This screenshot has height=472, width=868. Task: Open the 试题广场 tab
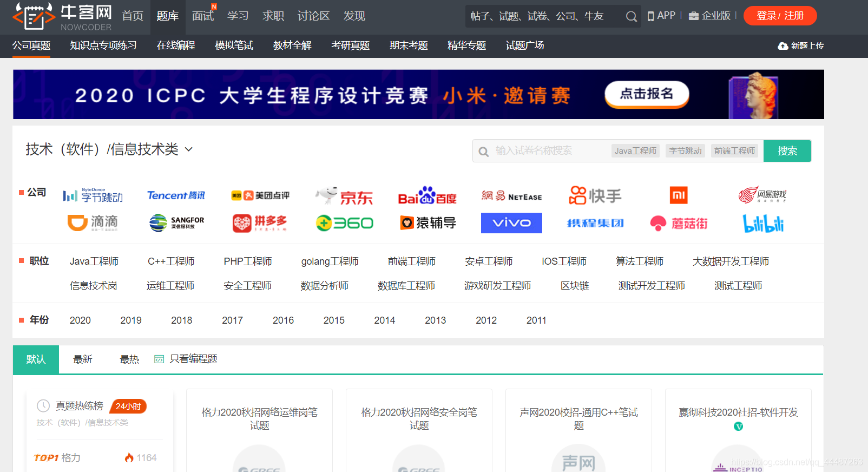pyautogui.click(x=525, y=45)
